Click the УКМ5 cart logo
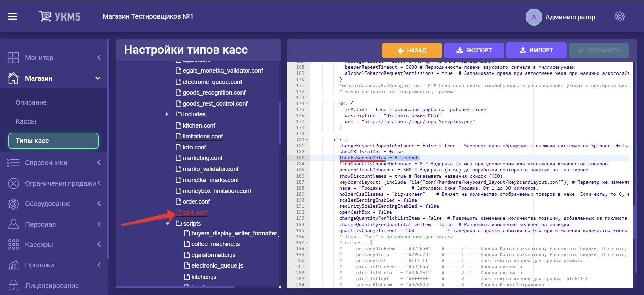644x295 pixels. (x=60, y=16)
